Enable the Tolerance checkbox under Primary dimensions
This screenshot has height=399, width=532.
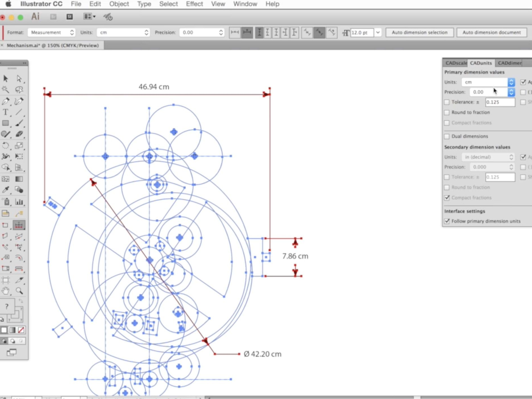(x=447, y=102)
